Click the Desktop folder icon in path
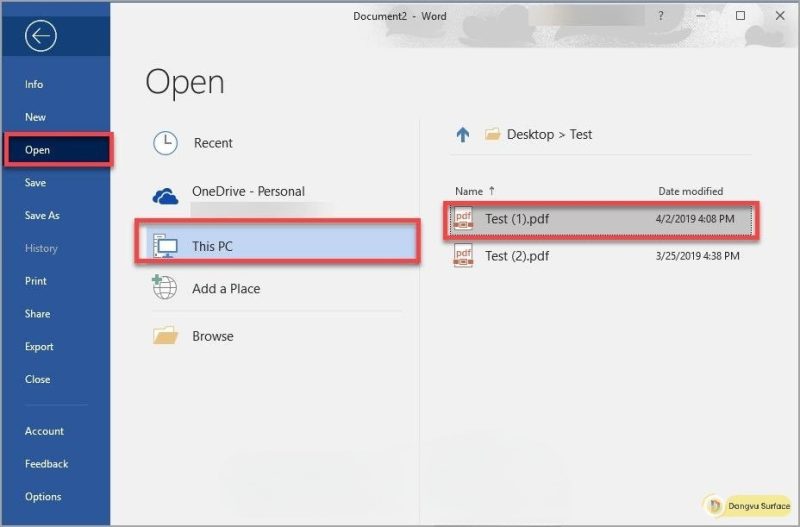 click(x=492, y=134)
